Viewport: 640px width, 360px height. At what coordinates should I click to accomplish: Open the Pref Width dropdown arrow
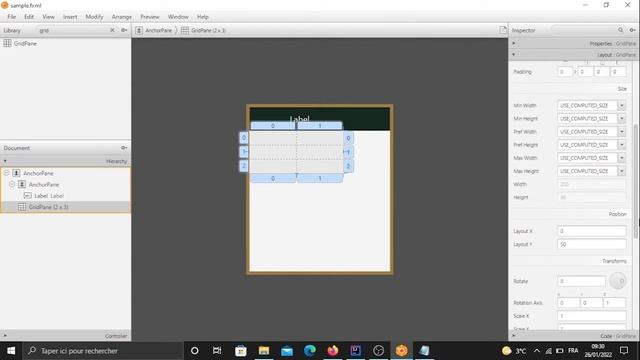pyautogui.click(x=622, y=132)
